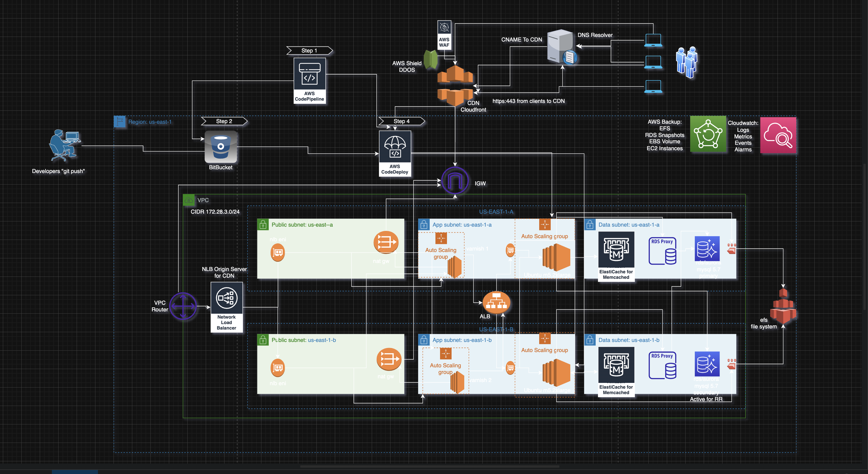Click the BitBucket bucket icon
Image resolution: width=868 pixels, height=474 pixels.
pyautogui.click(x=221, y=147)
